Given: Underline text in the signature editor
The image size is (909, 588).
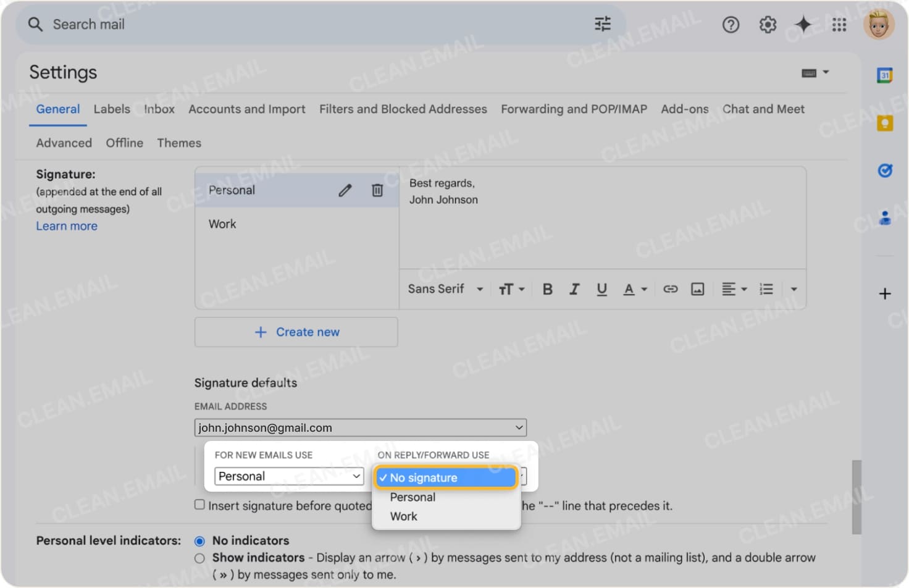Looking at the screenshot, I should 601,288.
